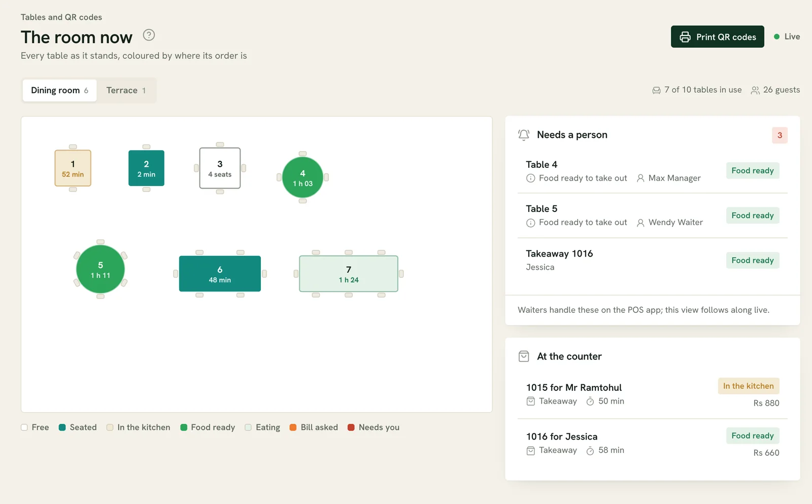812x504 pixels.
Task: Click the info icon in Table 4 row
Action: click(530, 178)
